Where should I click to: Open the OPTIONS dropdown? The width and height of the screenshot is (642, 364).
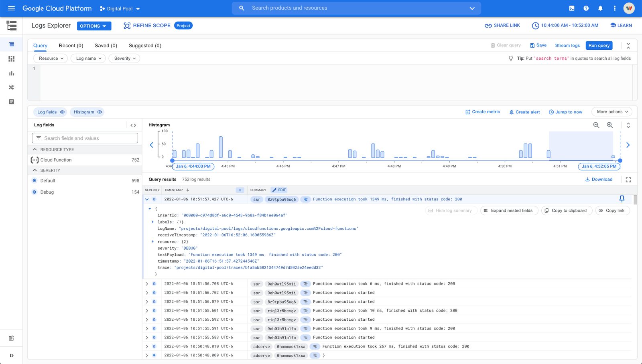tap(94, 26)
